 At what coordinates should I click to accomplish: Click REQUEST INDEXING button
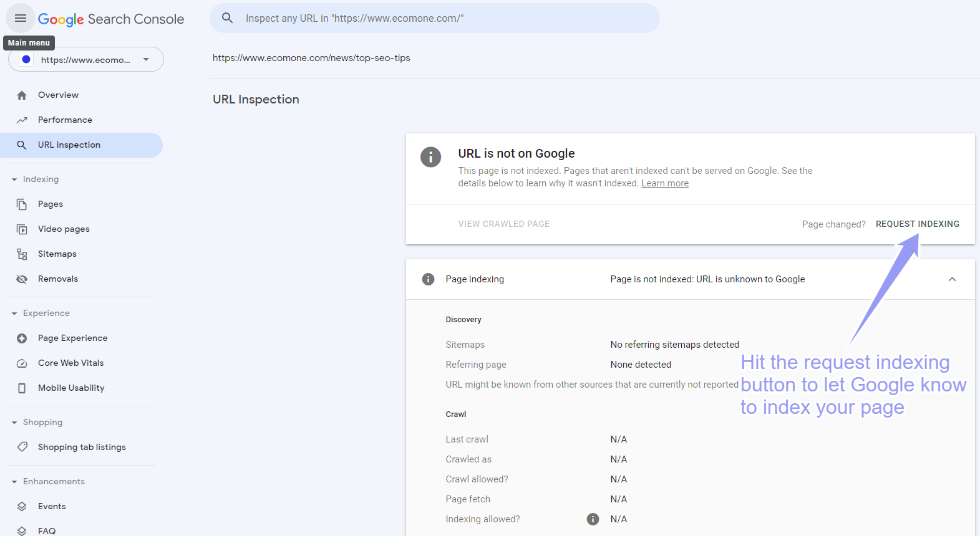[x=918, y=224]
